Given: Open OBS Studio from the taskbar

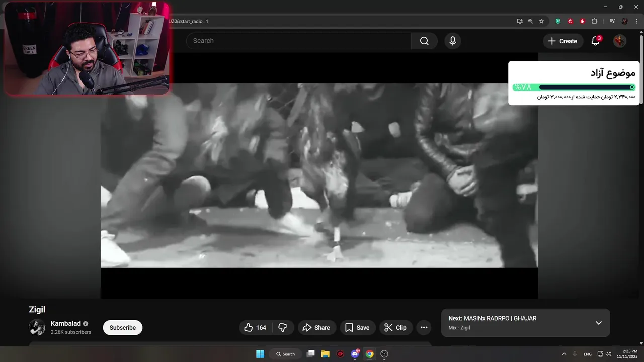Looking at the screenshot, I should (x=385, y=354).
